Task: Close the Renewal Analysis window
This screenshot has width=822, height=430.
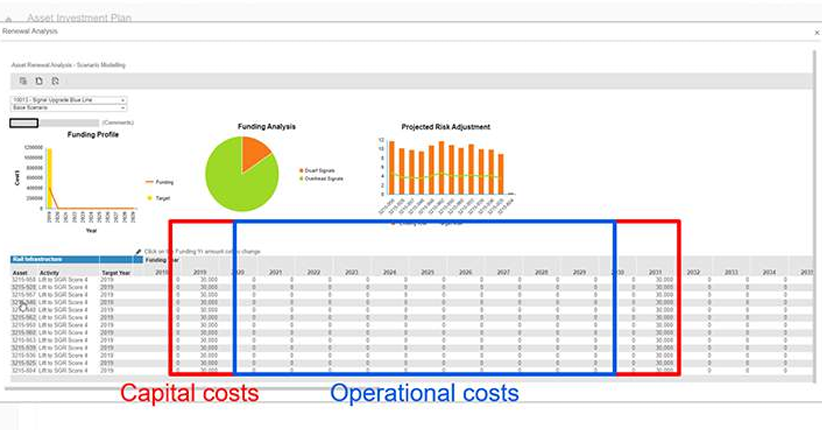Action: point(816,32)
